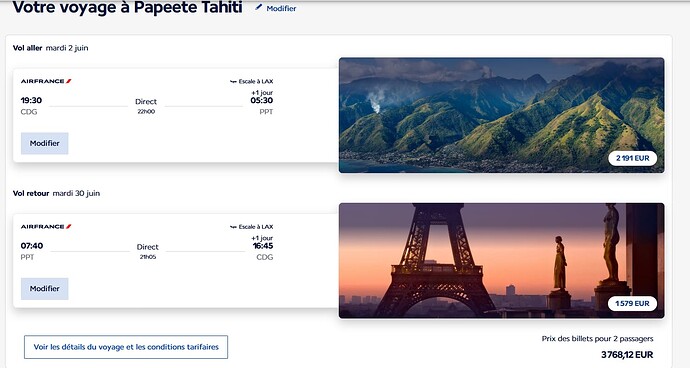
Task: Click Modifier button on outbound flight card
Action: pos(44,144)
